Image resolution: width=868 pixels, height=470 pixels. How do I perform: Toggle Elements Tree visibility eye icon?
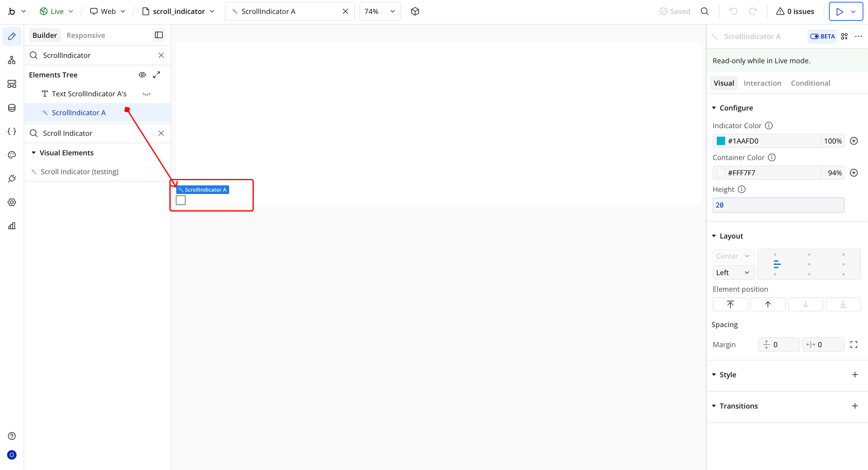(142, 75)
